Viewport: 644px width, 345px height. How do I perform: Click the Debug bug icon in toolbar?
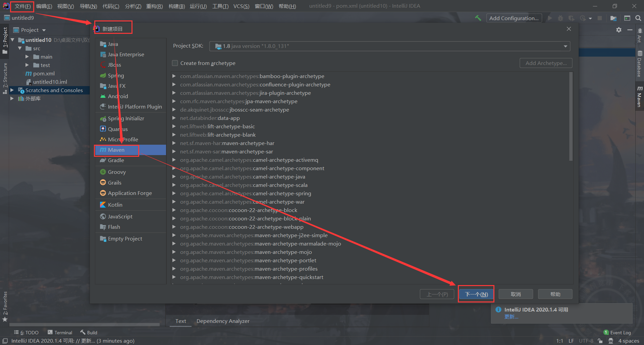[560, 18]
